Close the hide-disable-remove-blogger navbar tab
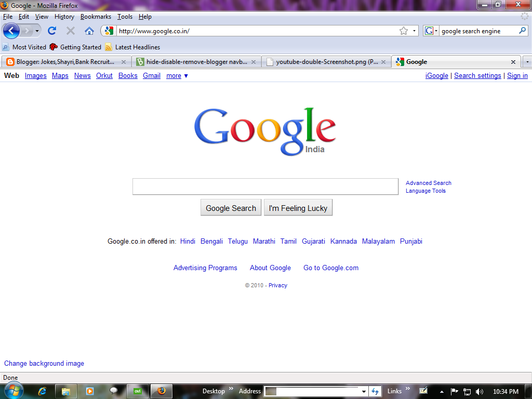The width and height of the screenshot is (532, 399). 254,62
